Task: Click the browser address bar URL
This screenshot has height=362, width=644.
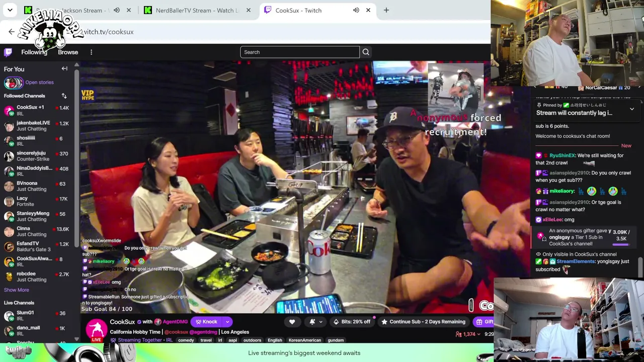Action: pos(108,32)
